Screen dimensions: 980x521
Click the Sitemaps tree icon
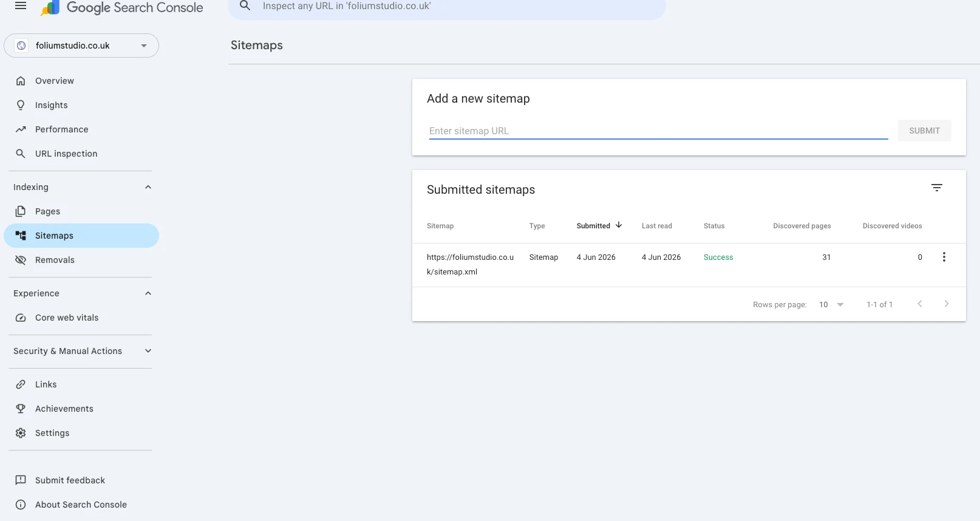click(x=21, y=236)
